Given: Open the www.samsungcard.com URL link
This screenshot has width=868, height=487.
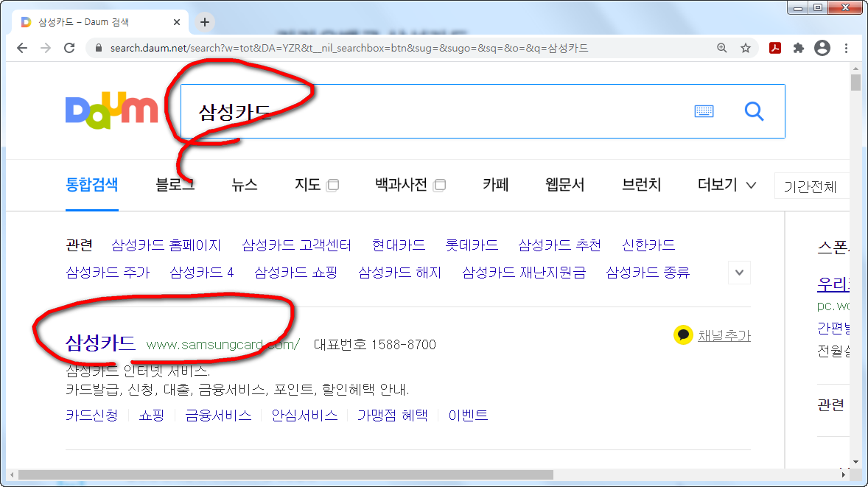Looking at the screenshot, I should click(x=223, y=344).
